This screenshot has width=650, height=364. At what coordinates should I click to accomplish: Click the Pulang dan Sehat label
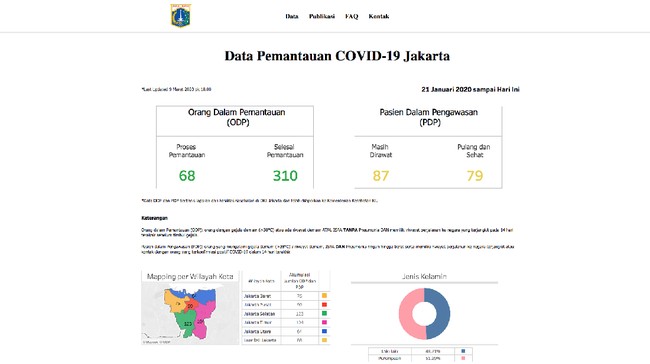(x=474, y=151)
